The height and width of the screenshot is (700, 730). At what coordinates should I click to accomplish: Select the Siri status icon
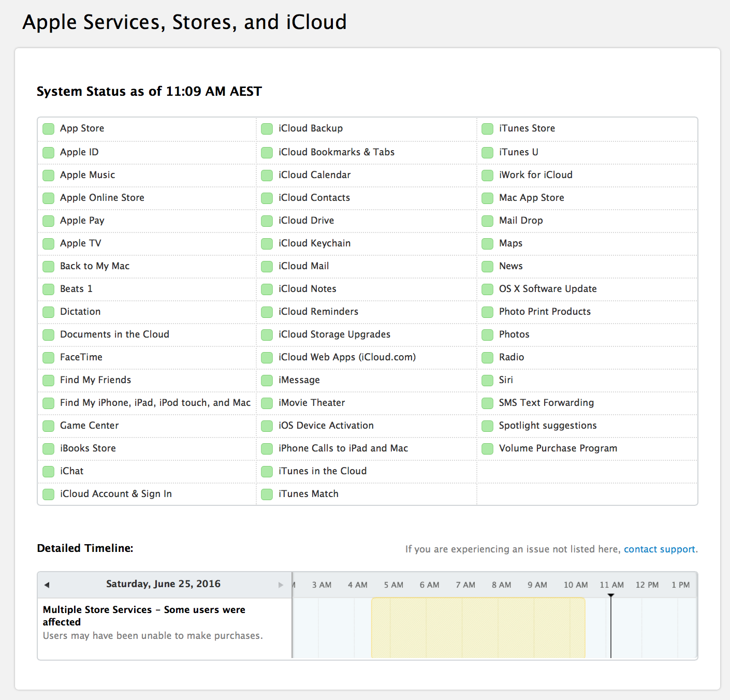click(488, 381)
